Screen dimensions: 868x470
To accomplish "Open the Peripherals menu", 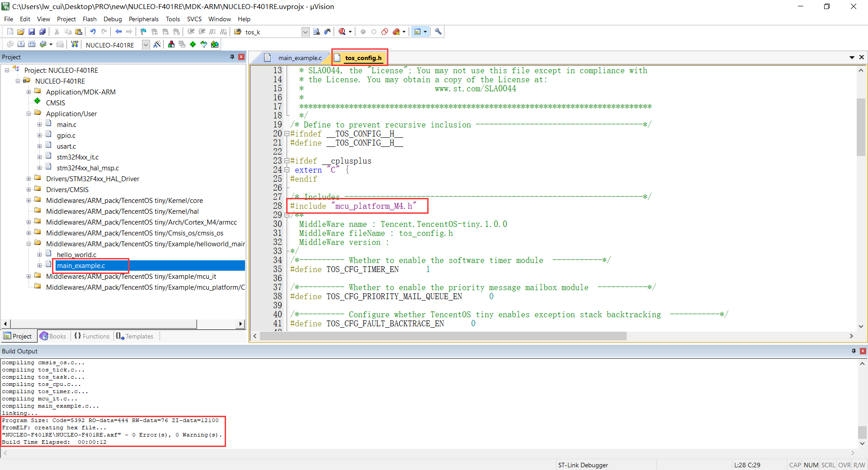I will coord(143,19).
